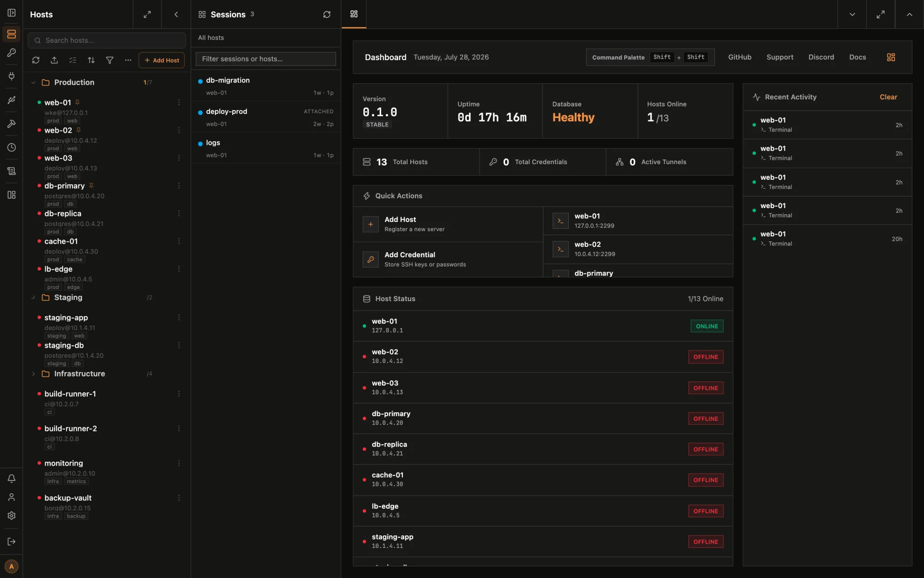The image size is (924, 578).
Task: Select the cache-01 host in tree
Action: click(61, 241)
